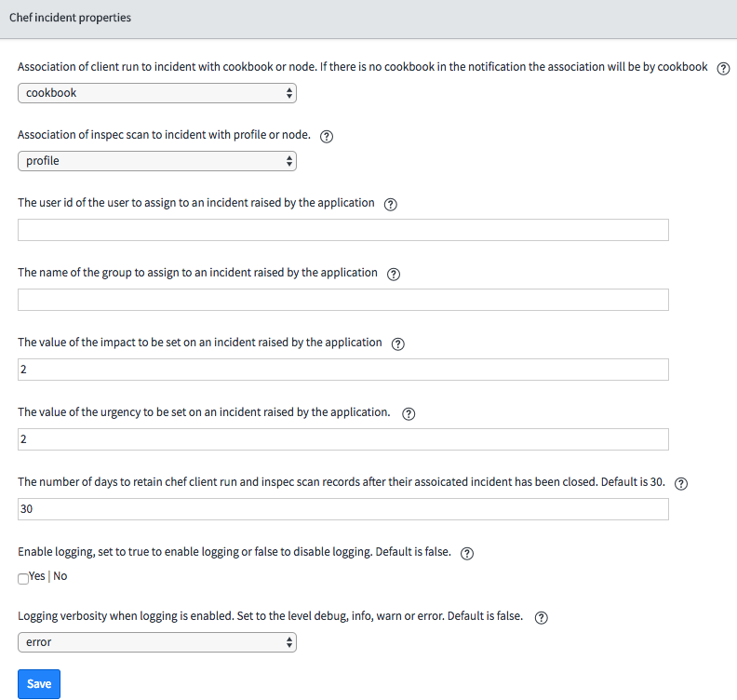Click the Save button

pos(39,683)
